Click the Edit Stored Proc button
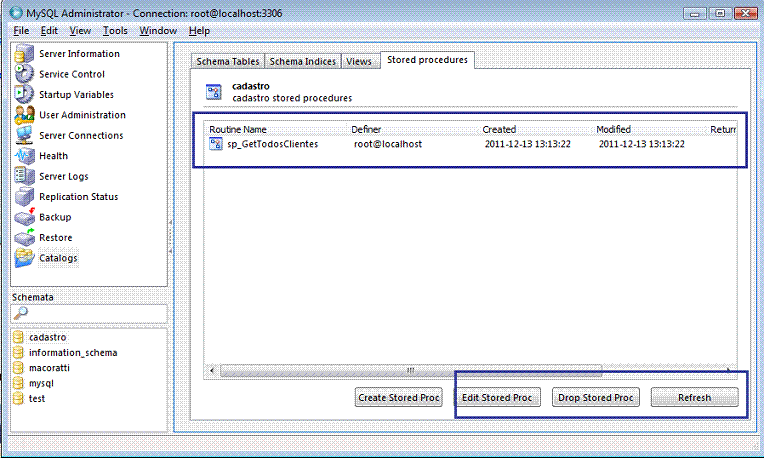The width and height of the screenshot is (764, 458). (x=497, y=398)
